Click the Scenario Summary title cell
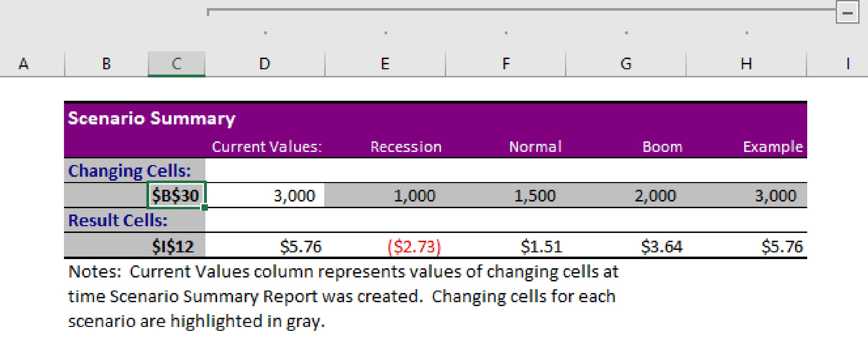Viewport: 868px width, 363px height. click(x=151, y=118)
